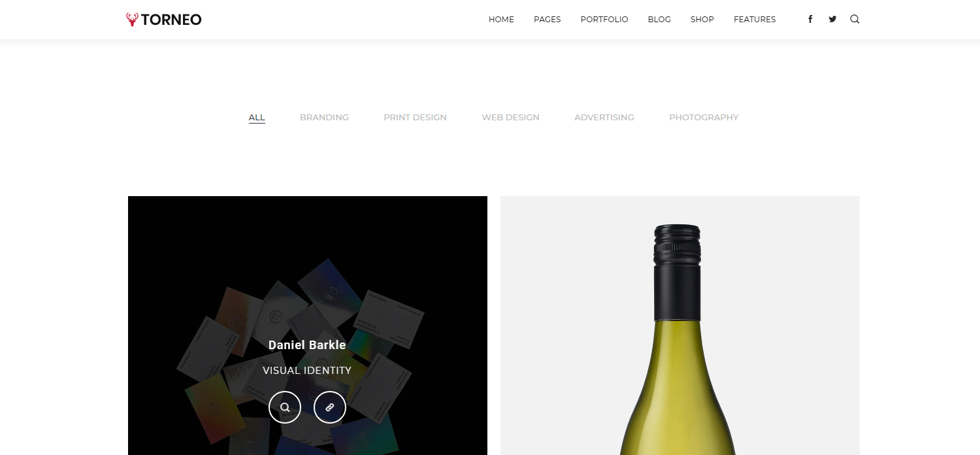Click the header search magnifier icon
Image resolution: width=980 pixels, height=455 pixels.
pos(855,19)
